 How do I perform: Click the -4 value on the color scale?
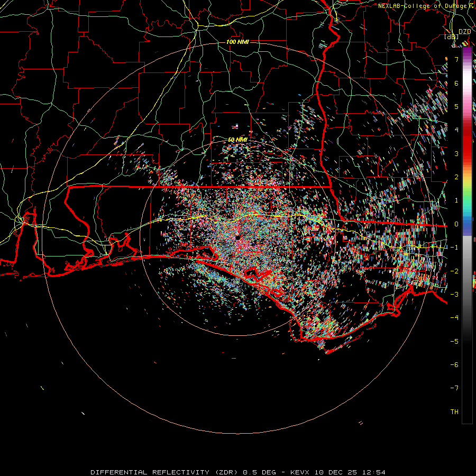tap(454, 318)
